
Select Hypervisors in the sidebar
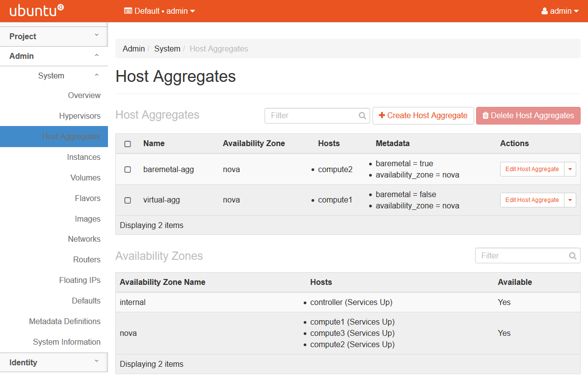[x=80, y=116]
